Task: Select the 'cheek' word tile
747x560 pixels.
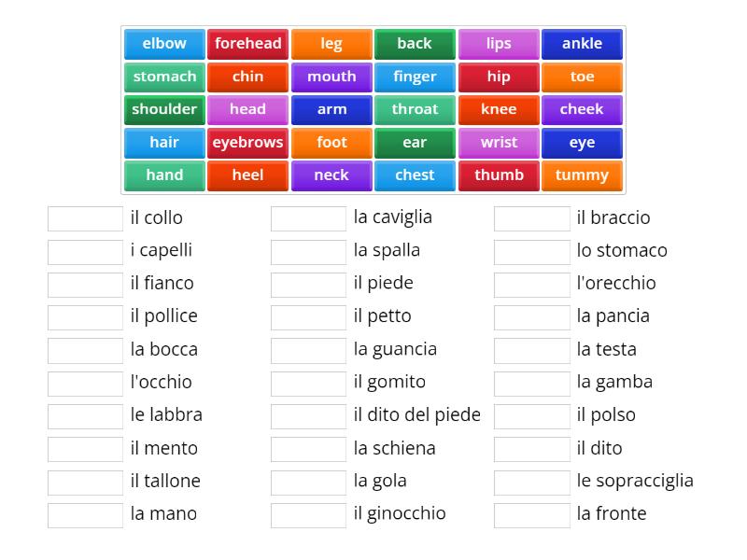Action: tap(582, 109)
